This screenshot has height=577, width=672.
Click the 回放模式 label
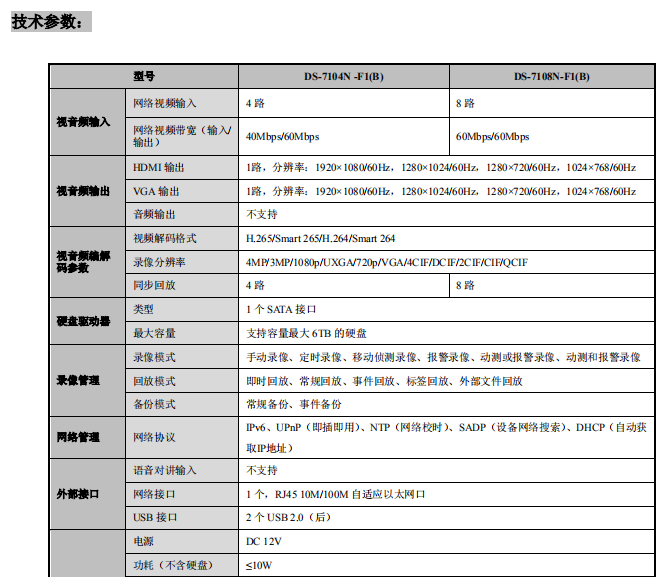pos(154,381)
